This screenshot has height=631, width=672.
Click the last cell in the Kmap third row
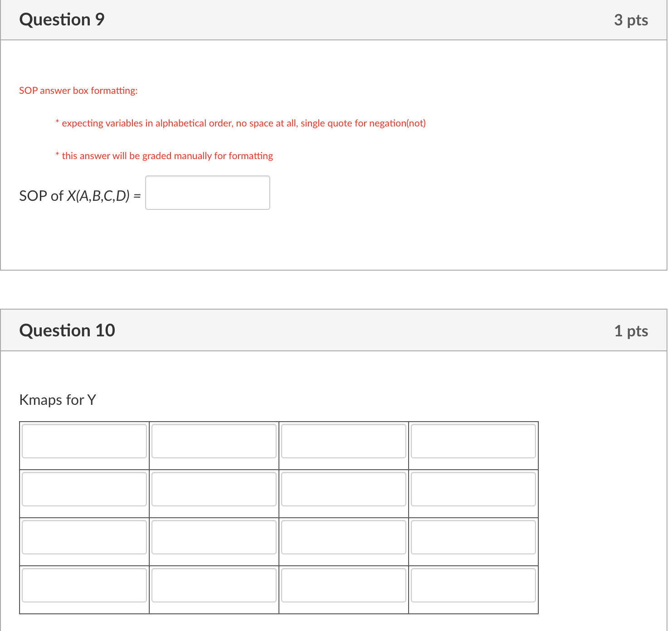(473, 537)
